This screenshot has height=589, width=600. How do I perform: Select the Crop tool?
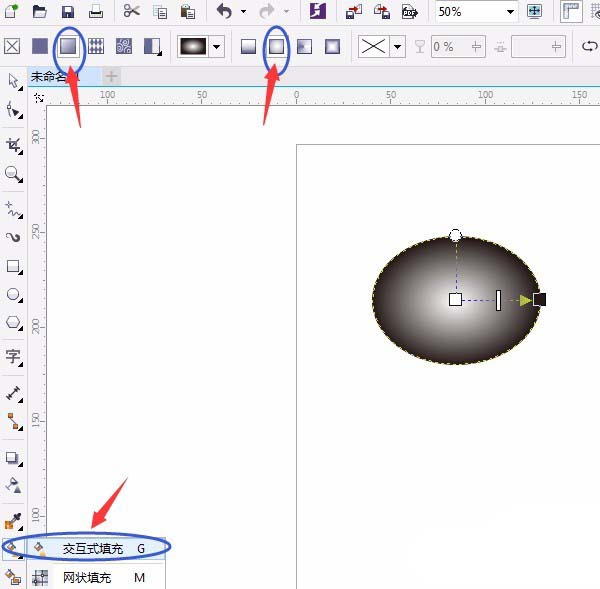click(x=13, y=145)
